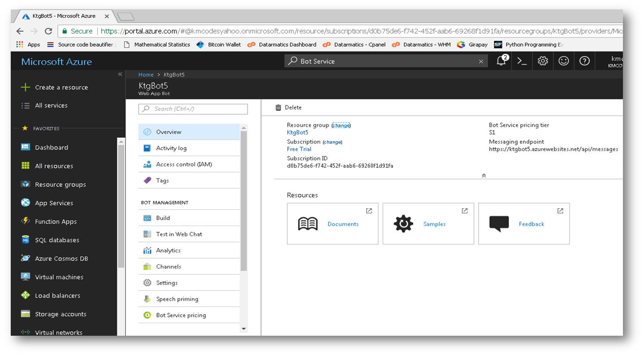Open the Free Trial subscription link
The width and height of the screenshot is (644, 355).
click(299, 149)
